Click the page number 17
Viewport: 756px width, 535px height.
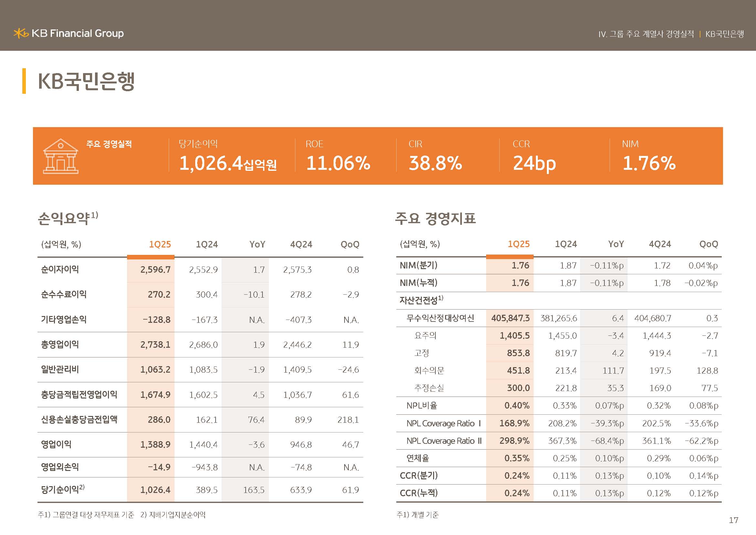point(733,520)
